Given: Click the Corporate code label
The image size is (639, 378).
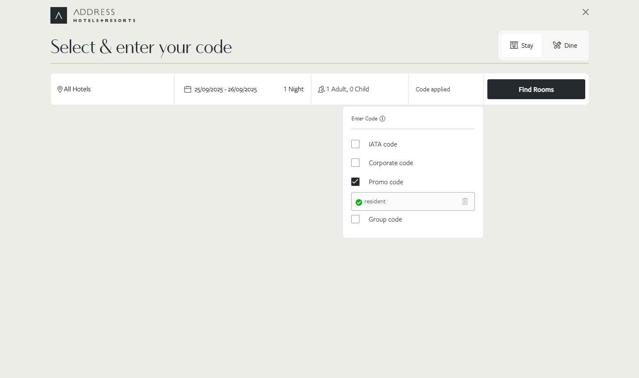Looking at the screenshot, I should [391, 163].
